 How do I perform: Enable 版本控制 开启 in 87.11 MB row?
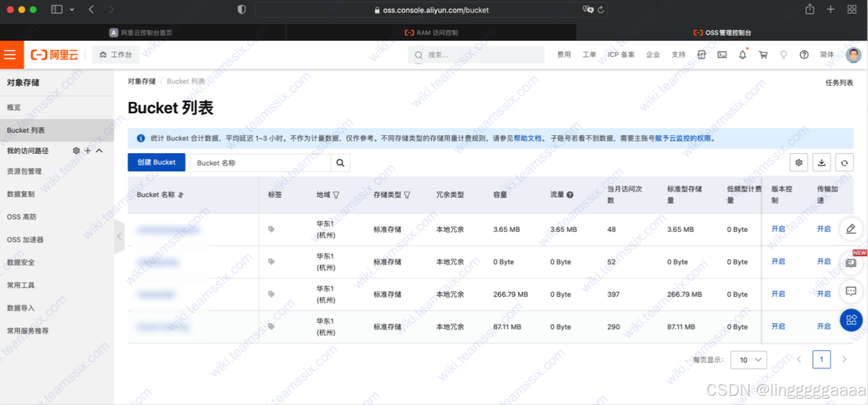click(778, 326)
